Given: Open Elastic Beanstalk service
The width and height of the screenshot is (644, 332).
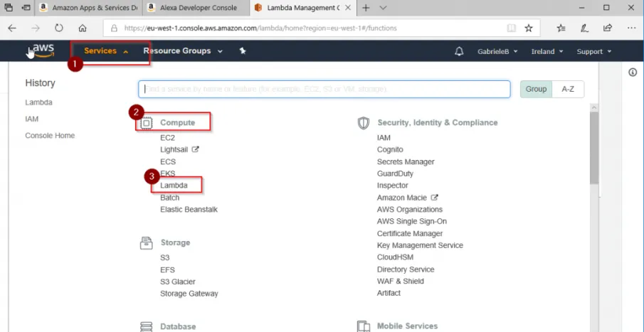Looking at the screenshot, I should click(x=189, y=210).
